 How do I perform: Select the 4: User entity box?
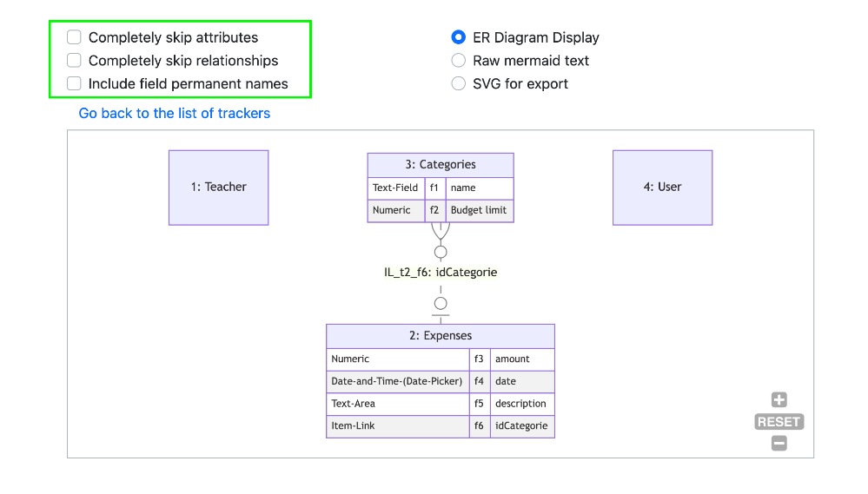tap(663, 188)
